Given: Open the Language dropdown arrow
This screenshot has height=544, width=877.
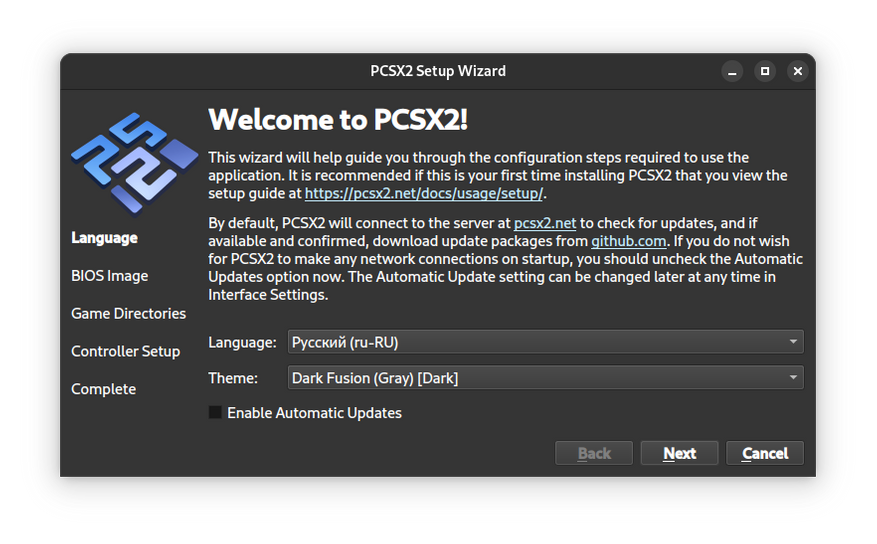Looking at the screenshot, I should 793,342.
